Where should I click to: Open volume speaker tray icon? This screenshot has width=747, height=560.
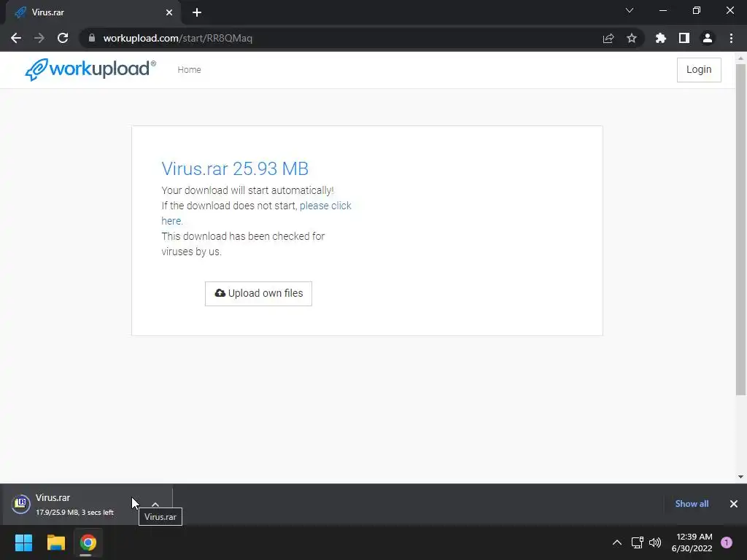pos(655,542)
